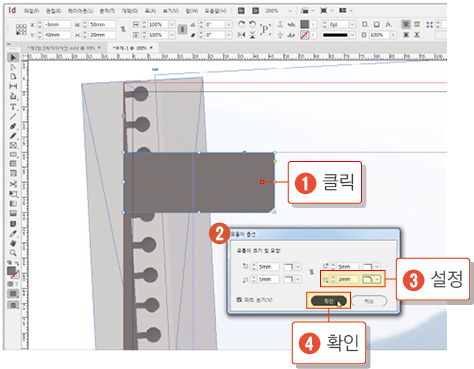
Task: Open the Layout menu
Action: pyautogui.click(x=80, y=11)
